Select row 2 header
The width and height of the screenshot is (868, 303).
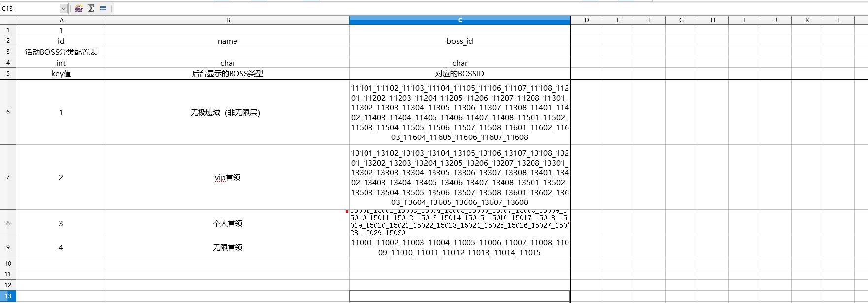coord(8,41)
